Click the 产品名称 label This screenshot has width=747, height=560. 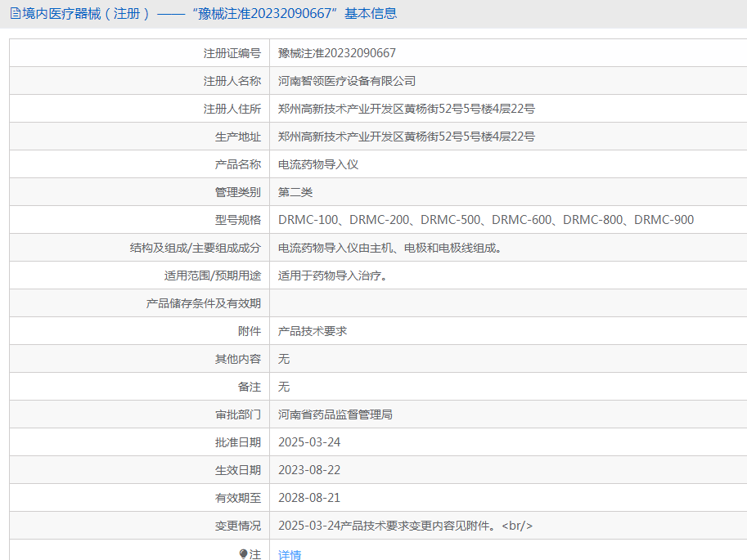click(x=238, y=164)
